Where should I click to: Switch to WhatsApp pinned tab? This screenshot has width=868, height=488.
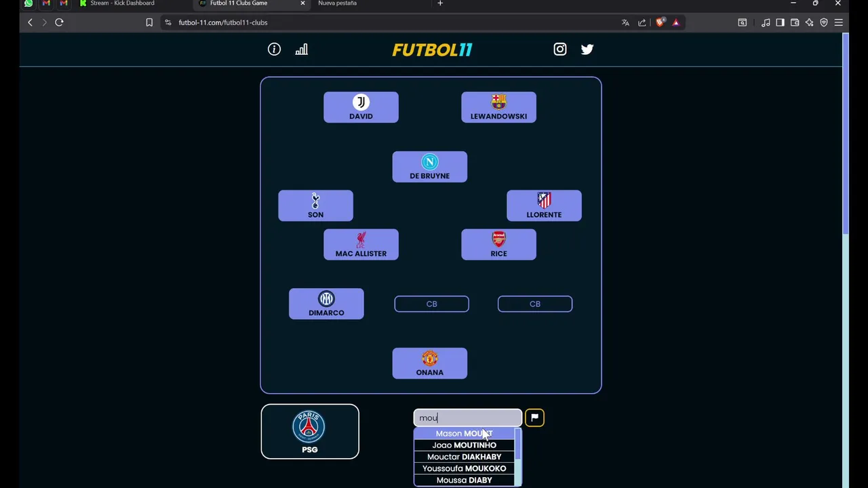point(28,3)
